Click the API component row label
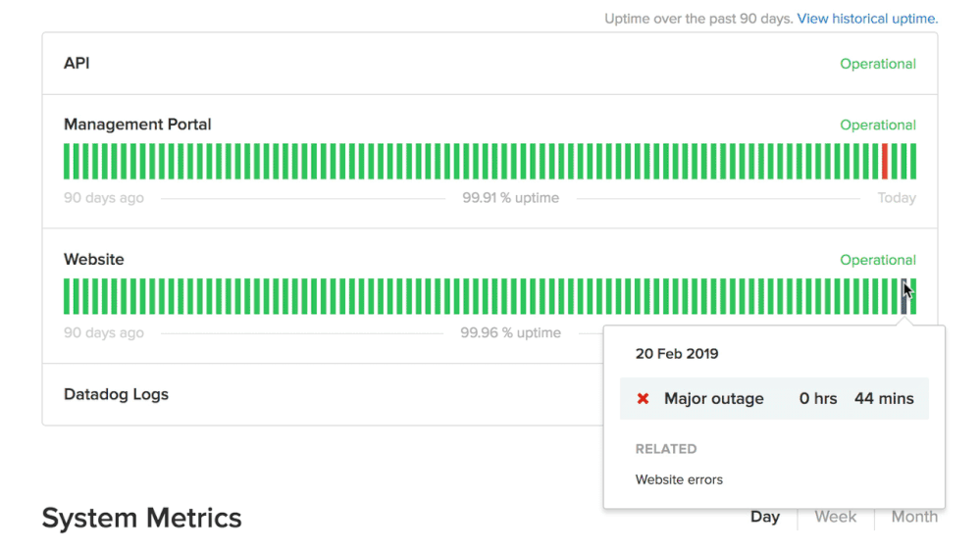The height and width of the screenshot is (551, 980). pyautogui.click(x=77, y=64)
